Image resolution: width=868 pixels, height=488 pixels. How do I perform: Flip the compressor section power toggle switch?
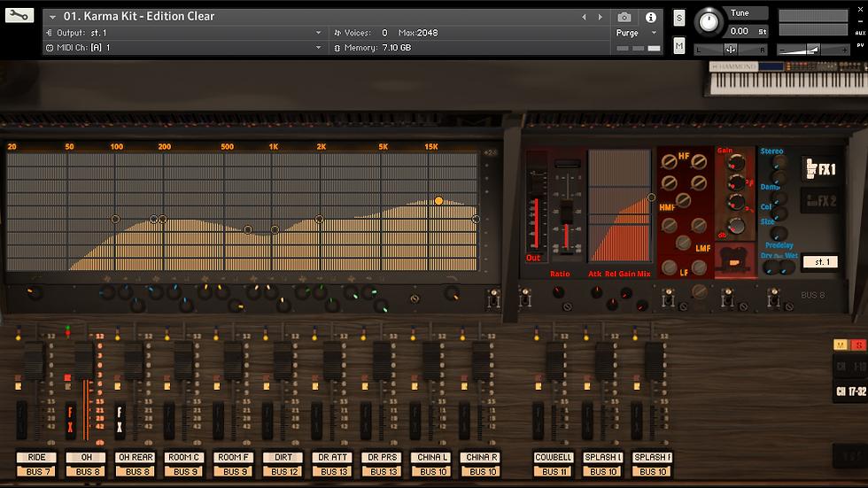[x=524, y=298]
